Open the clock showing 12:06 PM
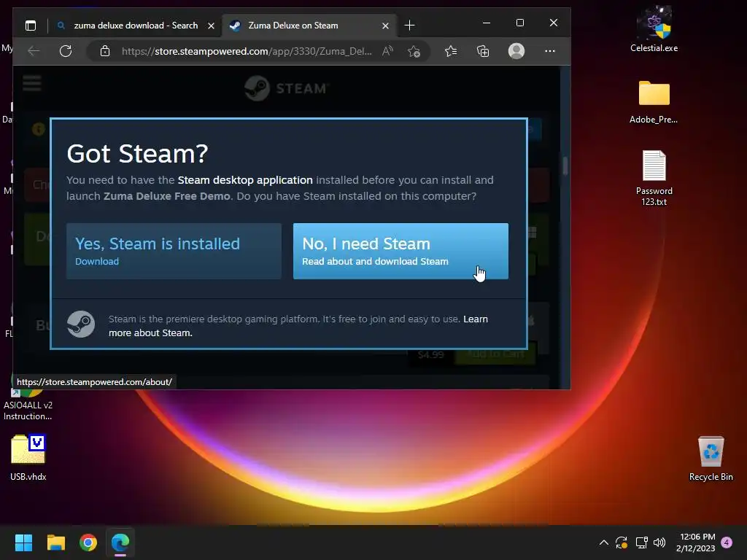This screenshot has width=747, height=560. (695, 542)
